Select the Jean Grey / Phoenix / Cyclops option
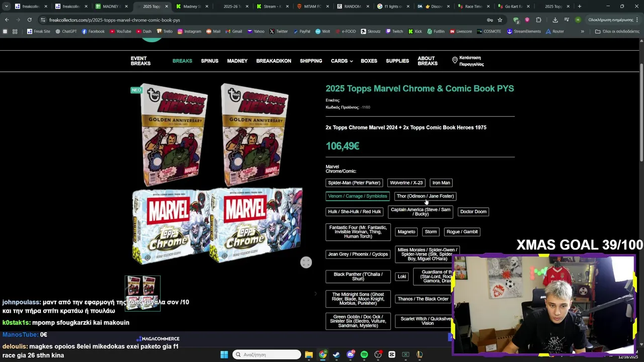 [358, 254]
